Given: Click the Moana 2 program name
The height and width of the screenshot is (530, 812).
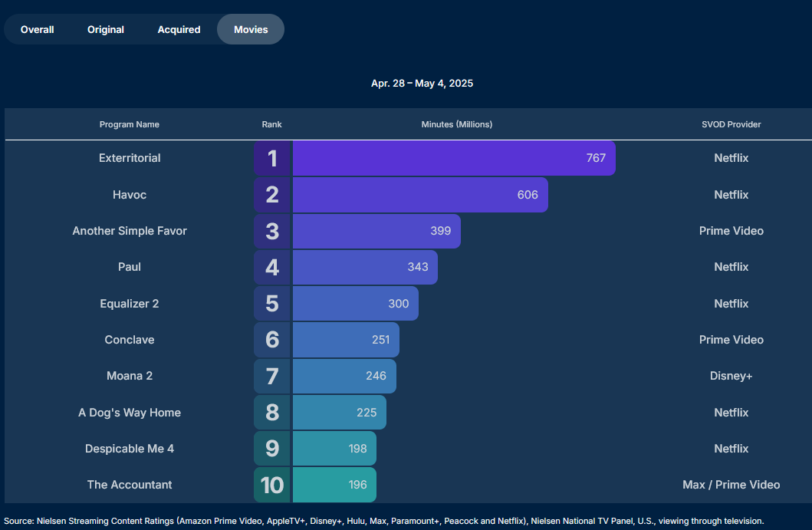Looking at the screenshot, I should 130,376.
